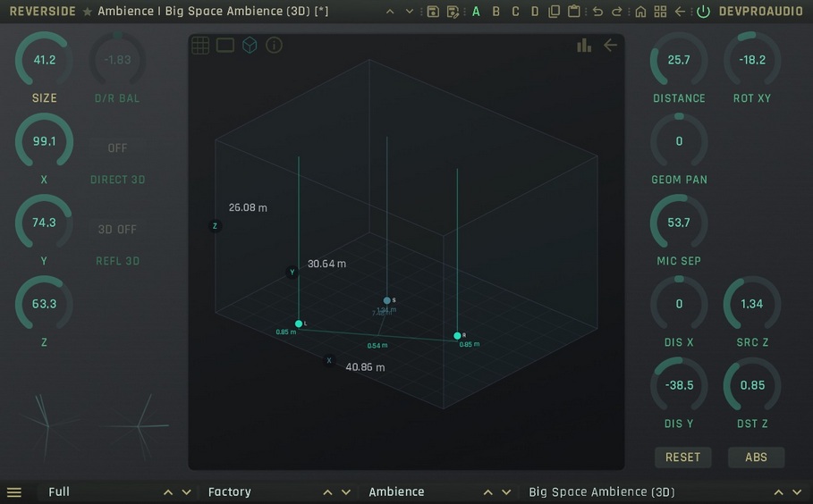
Task: Select the source S point in 3D view
Action: point(386,300)
